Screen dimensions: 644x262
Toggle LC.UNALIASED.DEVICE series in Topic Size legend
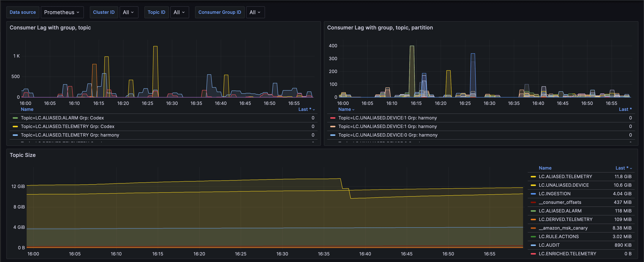tap(563, 185)
